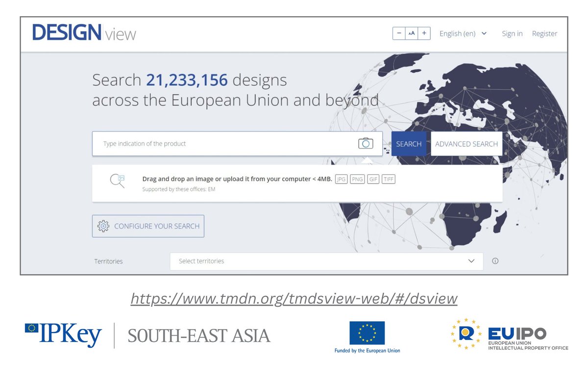Expand territories list with chevron arrow
The image size is (588, 368).
[471, 261]
